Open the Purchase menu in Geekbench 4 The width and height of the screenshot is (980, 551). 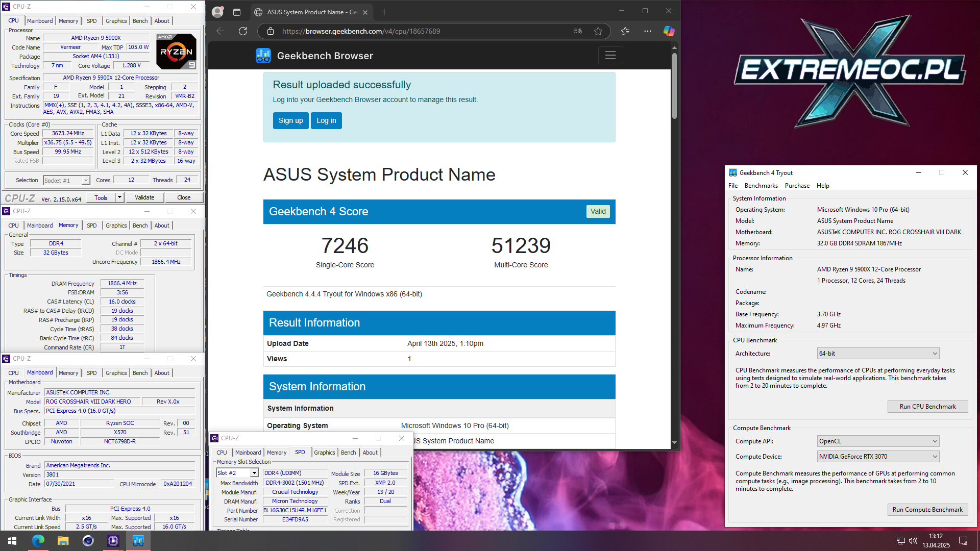797,186
